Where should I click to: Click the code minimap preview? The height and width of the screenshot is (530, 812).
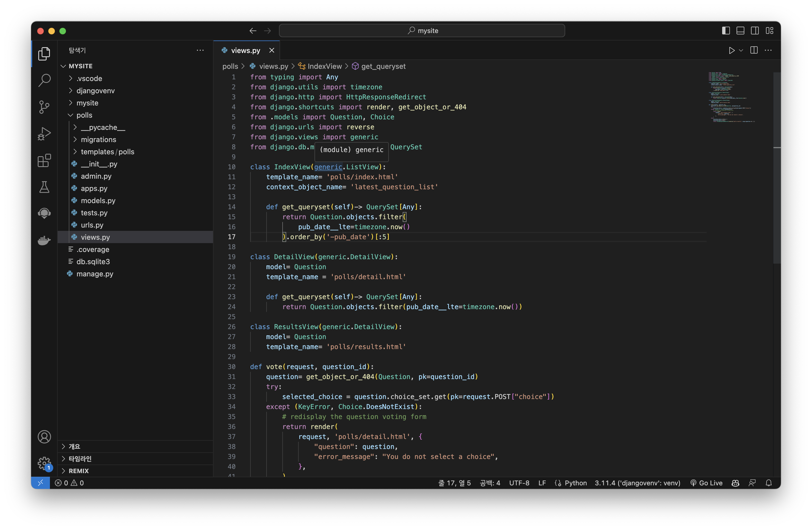(x=732, y=97)
